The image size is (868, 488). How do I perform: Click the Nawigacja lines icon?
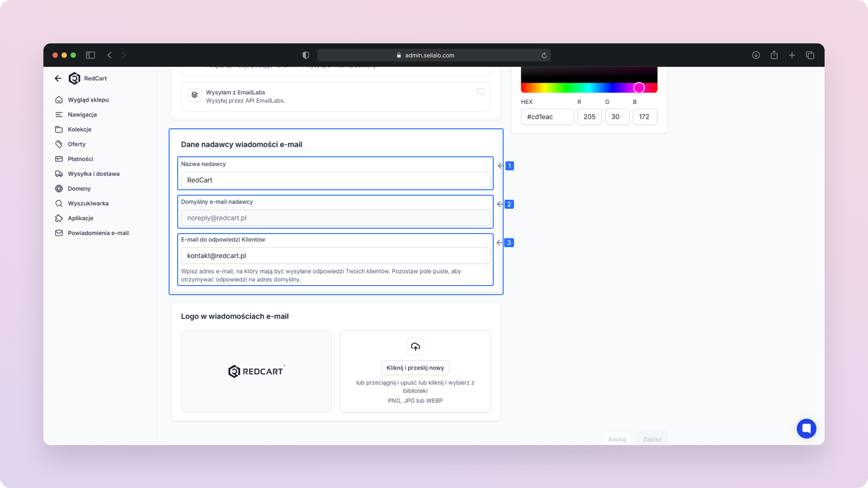coord(59,115)
